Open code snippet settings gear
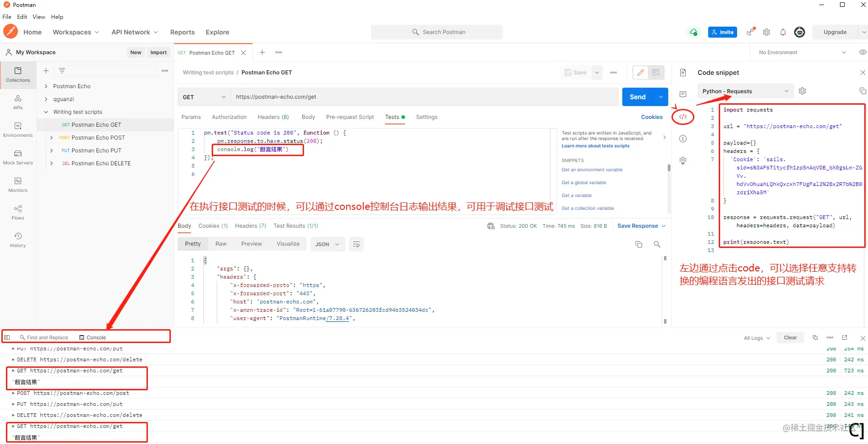Image resolution: width=868 pixels, height=444 pixels. tap(802, 91)
